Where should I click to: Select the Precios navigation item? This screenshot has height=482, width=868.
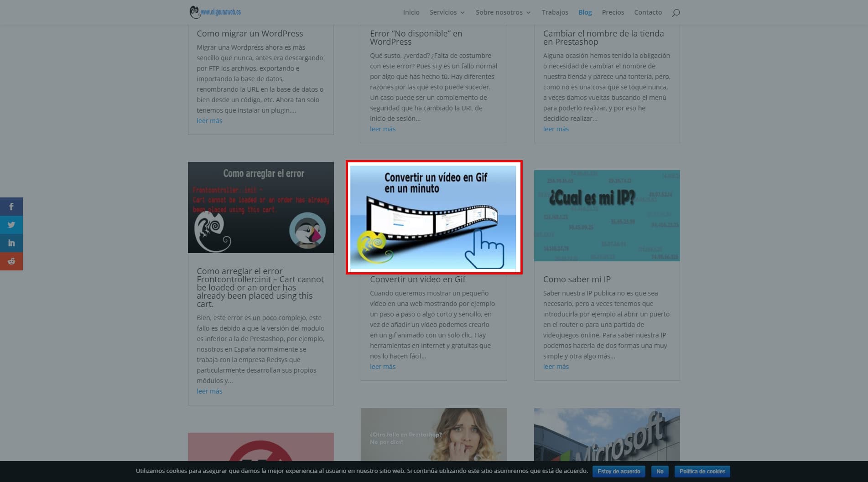pos(613,12)
